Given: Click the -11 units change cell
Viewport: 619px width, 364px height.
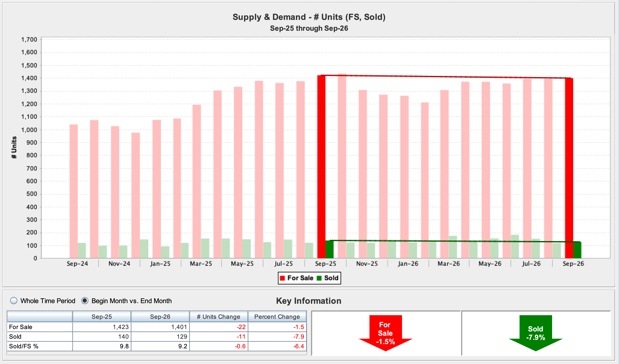Looking at the screenshot, I should coord(218,337).
